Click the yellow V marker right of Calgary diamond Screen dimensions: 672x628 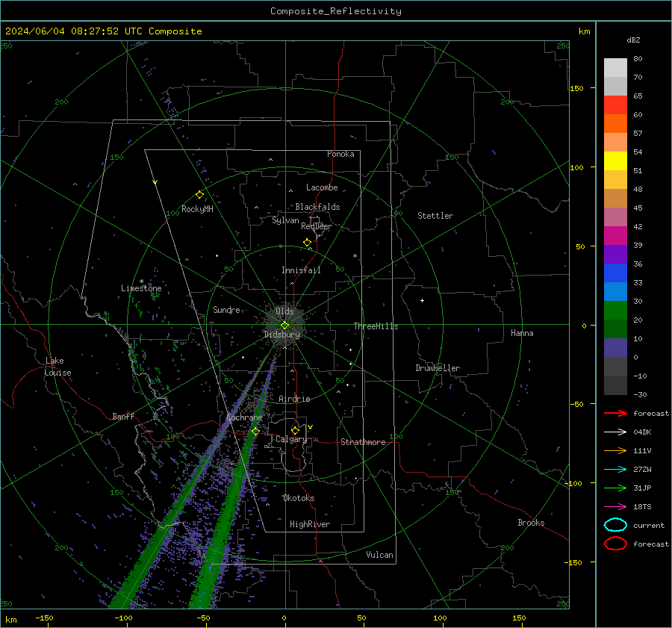[311, 427]
